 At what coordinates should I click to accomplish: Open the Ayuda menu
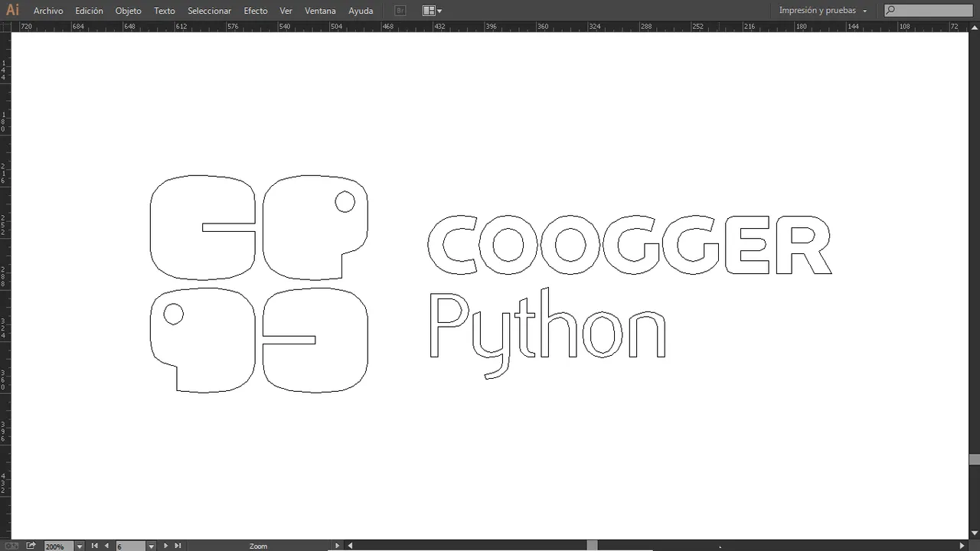[x=361, y=11]
